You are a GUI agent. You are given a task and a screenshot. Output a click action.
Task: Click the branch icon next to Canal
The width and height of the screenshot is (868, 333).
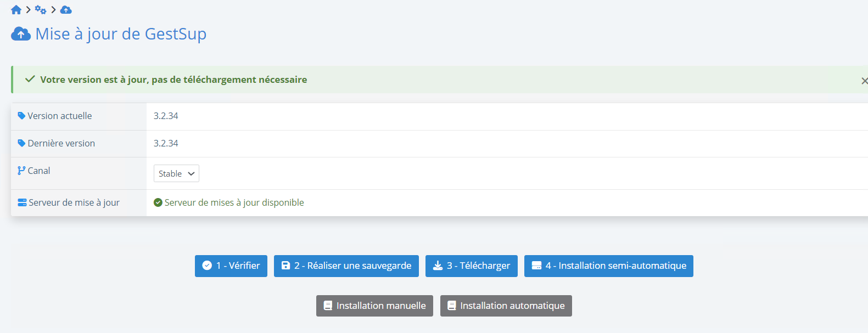(21, 171)
